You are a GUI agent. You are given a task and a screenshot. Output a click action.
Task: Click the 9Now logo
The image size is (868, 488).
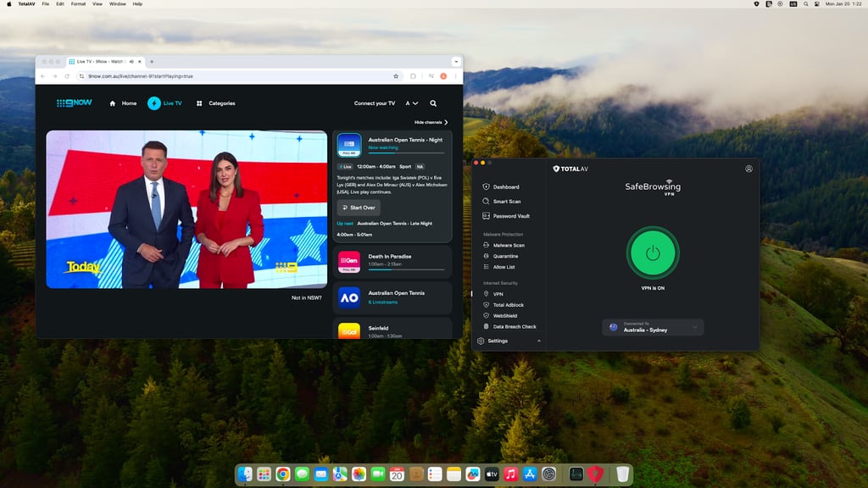[75, 103]
